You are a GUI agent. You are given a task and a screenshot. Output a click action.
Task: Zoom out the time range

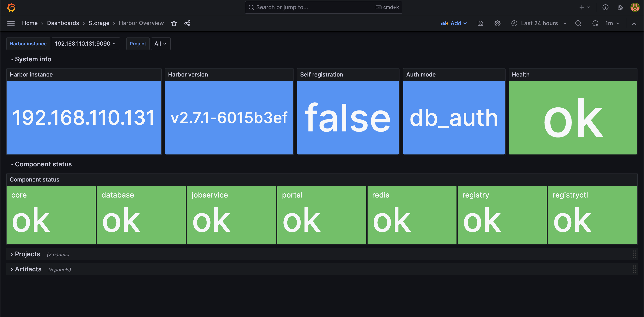point(578,23)
